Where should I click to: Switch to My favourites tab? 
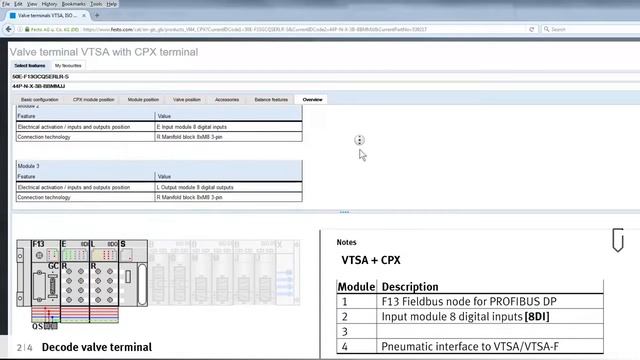tap(68, 66)
